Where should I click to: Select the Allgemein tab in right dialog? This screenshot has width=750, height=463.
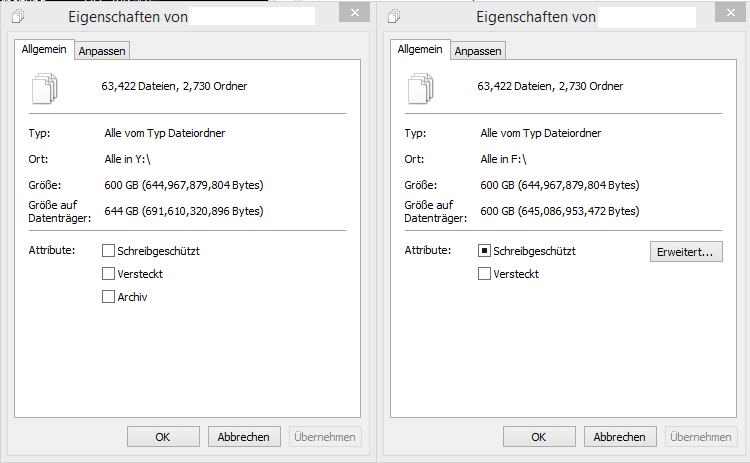coord(420,49)
